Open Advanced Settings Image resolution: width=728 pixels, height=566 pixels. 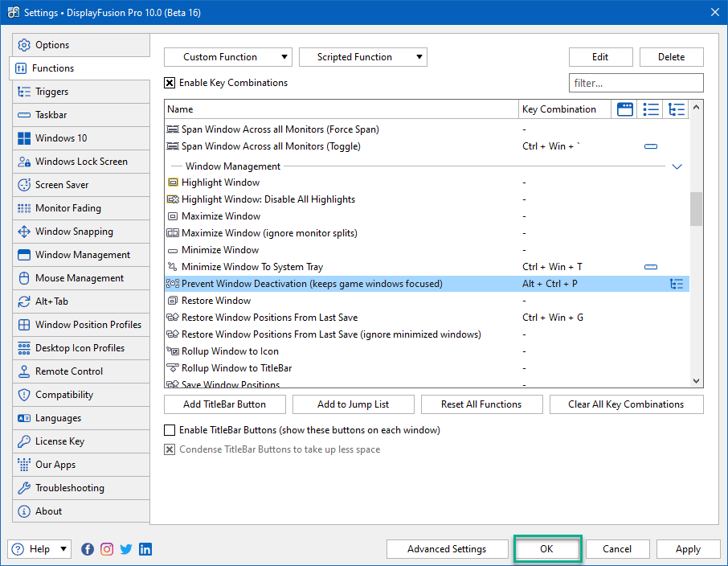click(x=447, y=549)
